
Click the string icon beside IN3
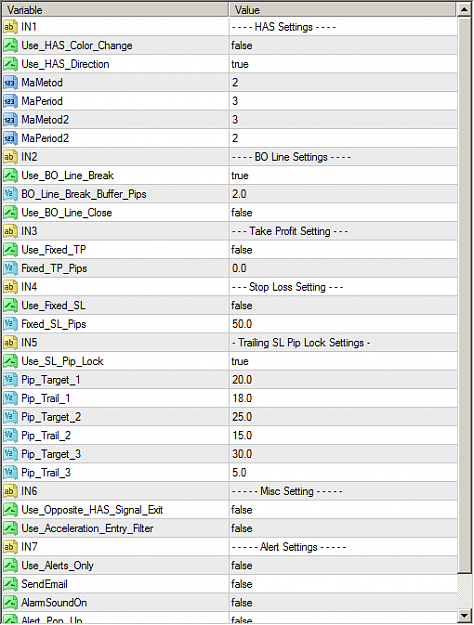point(10,231)
